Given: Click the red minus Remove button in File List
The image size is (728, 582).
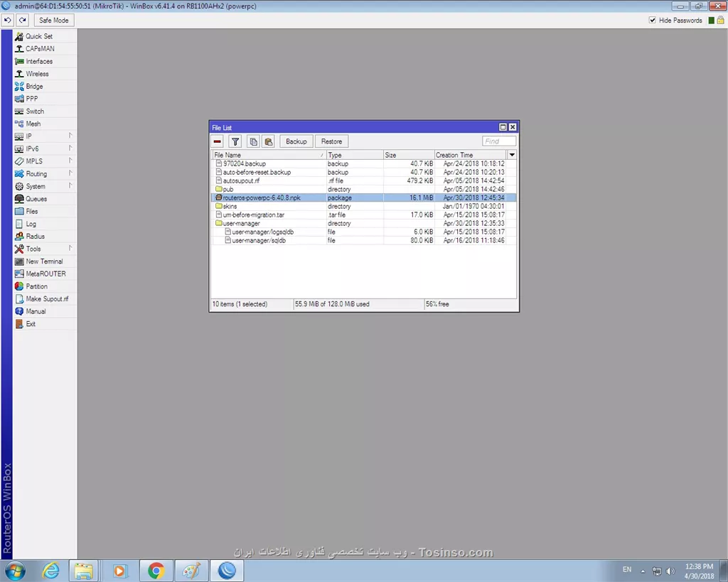Looking at the screenshot, I should 218,141.
